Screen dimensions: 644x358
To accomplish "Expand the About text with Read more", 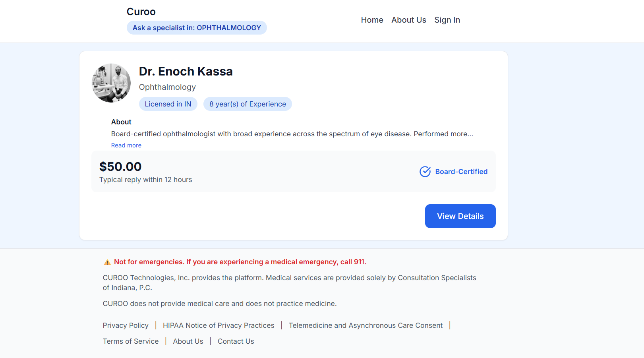I will pos(126,145).
